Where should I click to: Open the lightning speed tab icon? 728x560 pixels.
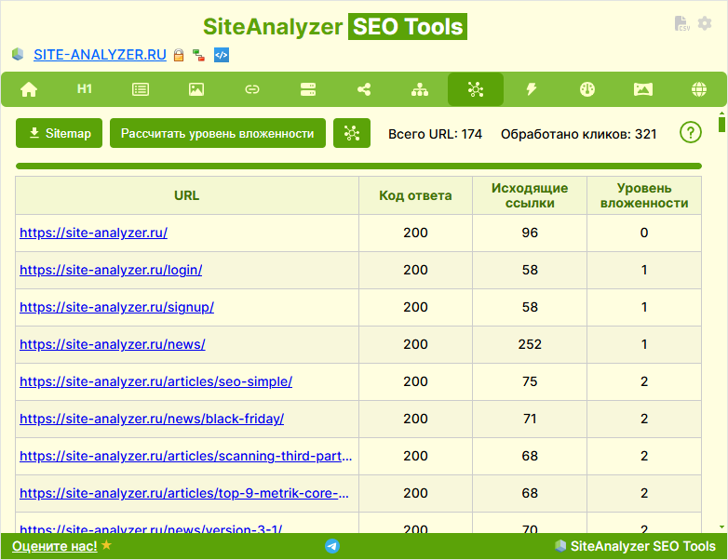click(532, 89)
